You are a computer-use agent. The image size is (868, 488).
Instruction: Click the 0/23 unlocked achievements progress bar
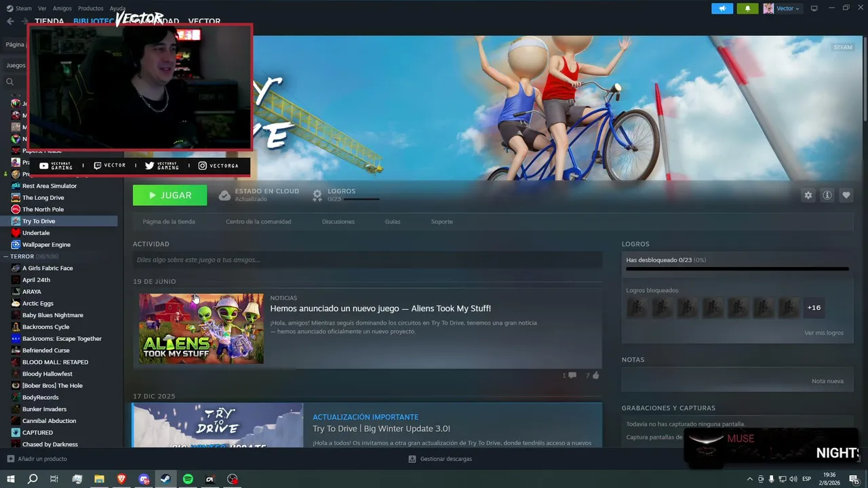tap(737, 269)
